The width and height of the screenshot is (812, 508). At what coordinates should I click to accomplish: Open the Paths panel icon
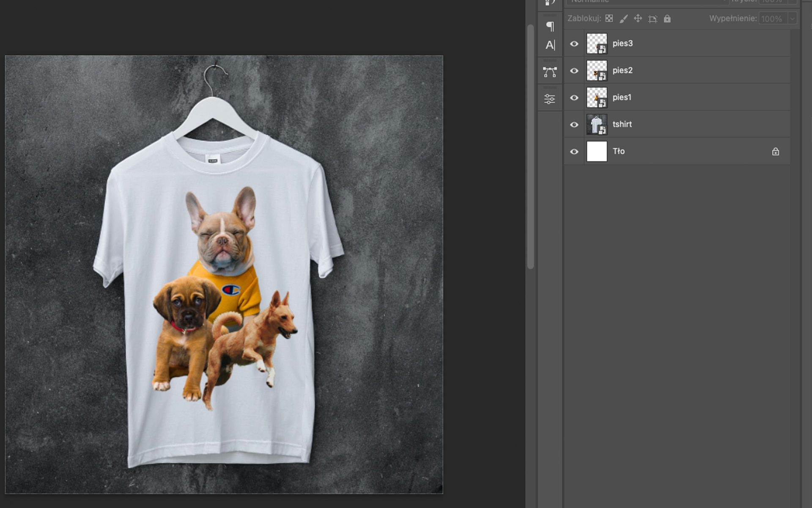pyautogui.click(x=550, y=72)
